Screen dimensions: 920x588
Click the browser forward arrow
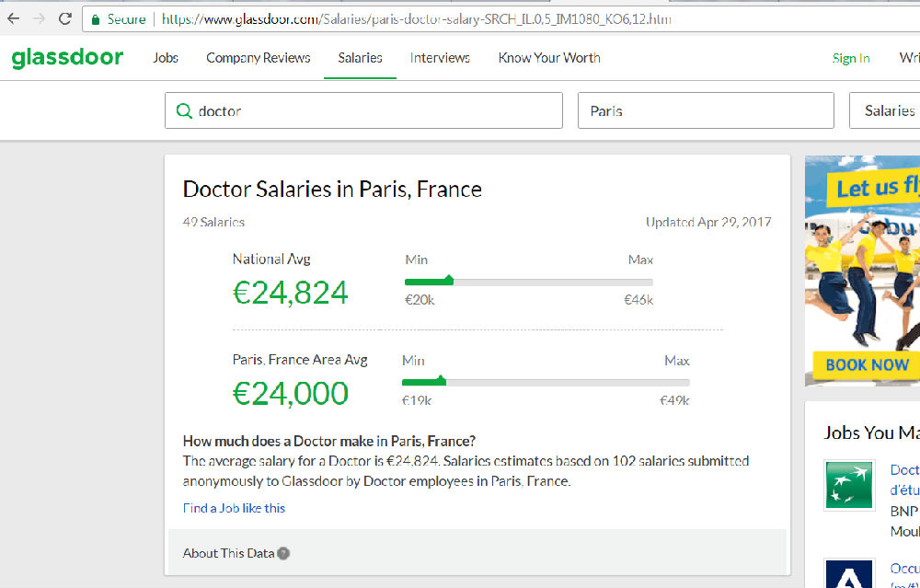pyautogui.click(x=39, y=18)
